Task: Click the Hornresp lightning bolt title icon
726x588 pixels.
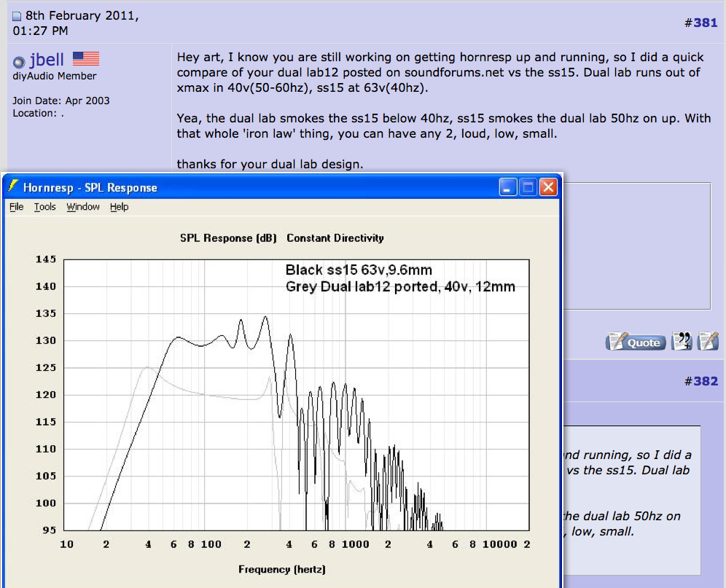Action: [x=13, y=187]
